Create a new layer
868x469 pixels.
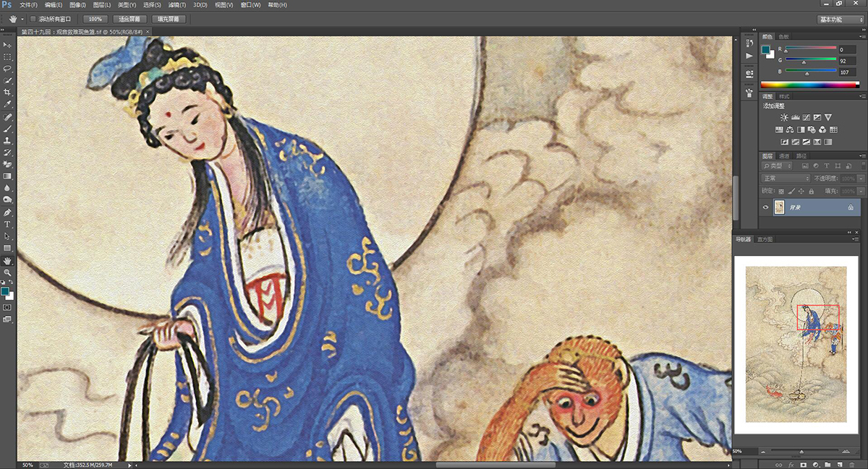841,463
